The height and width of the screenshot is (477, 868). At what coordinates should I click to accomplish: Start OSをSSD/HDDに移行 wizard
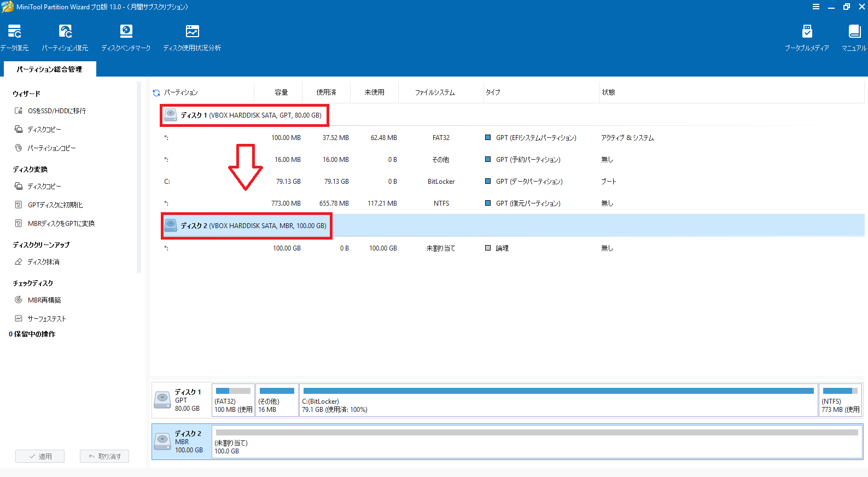50,110
